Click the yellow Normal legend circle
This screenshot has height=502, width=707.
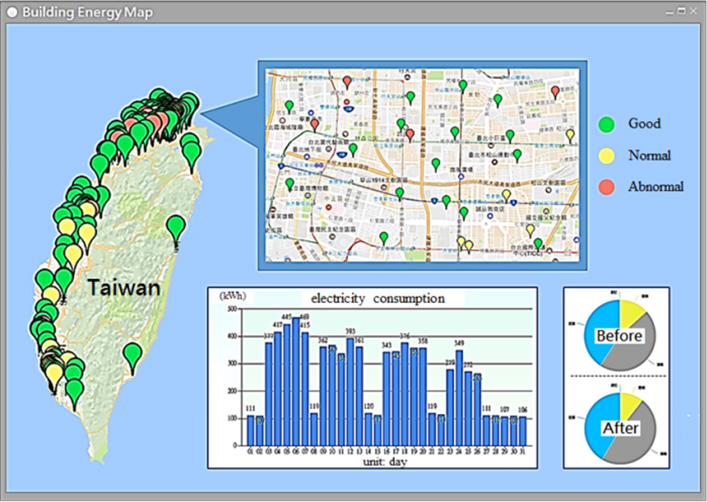[606, 156]
